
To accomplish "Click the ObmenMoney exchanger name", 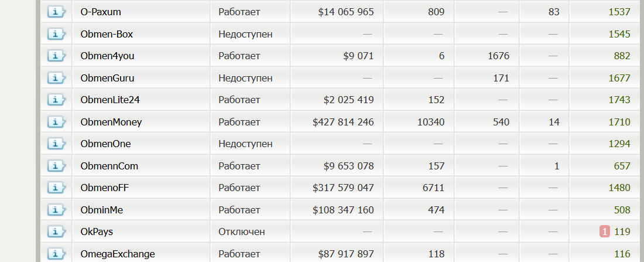I will click(x=111, y=122).
